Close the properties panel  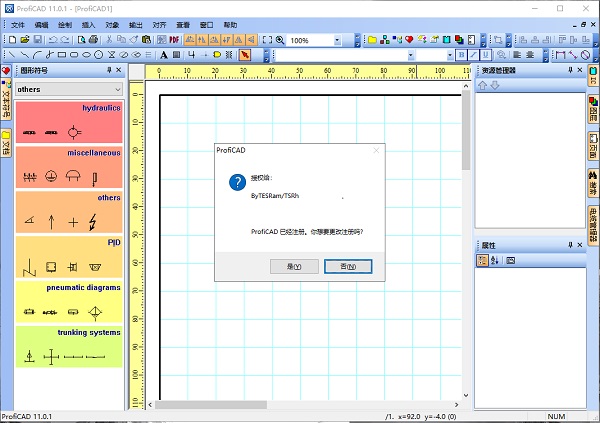pyautogui.click(x=580, y=245)
